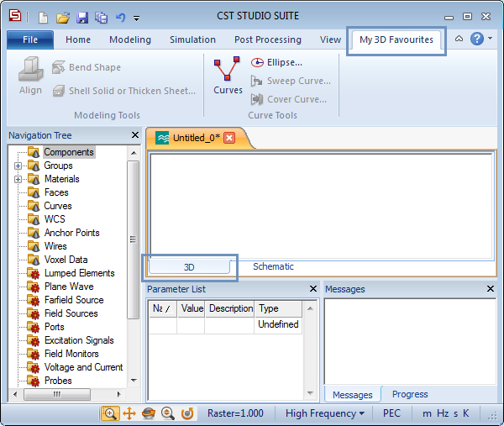Click the navigation tree scroll right arrow
This screenshot has height=426, width=504.
click(118, 394)
